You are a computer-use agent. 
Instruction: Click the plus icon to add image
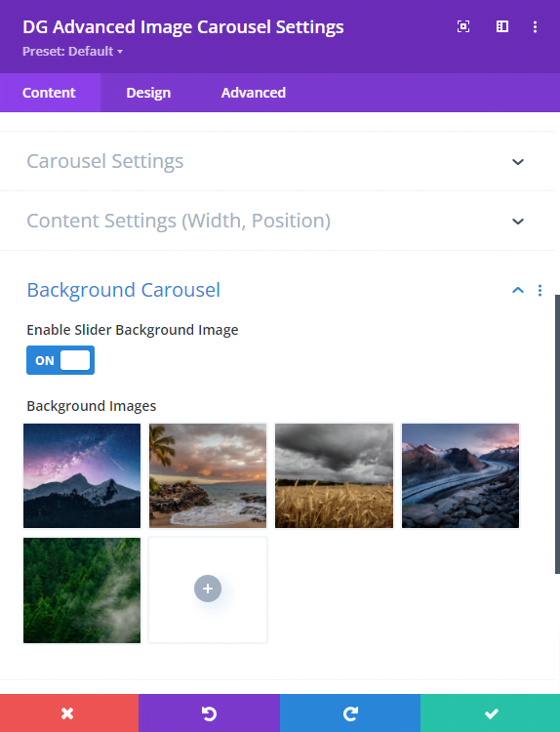coord(208,589)
